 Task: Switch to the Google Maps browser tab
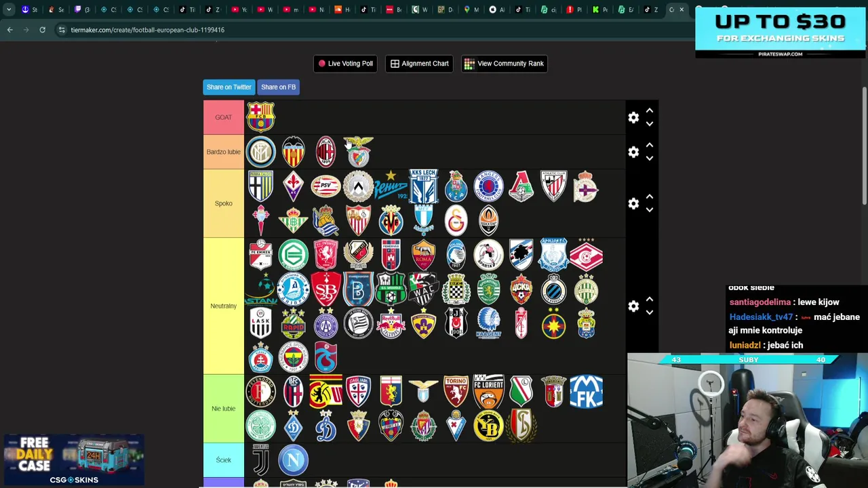tap(467, 9)
